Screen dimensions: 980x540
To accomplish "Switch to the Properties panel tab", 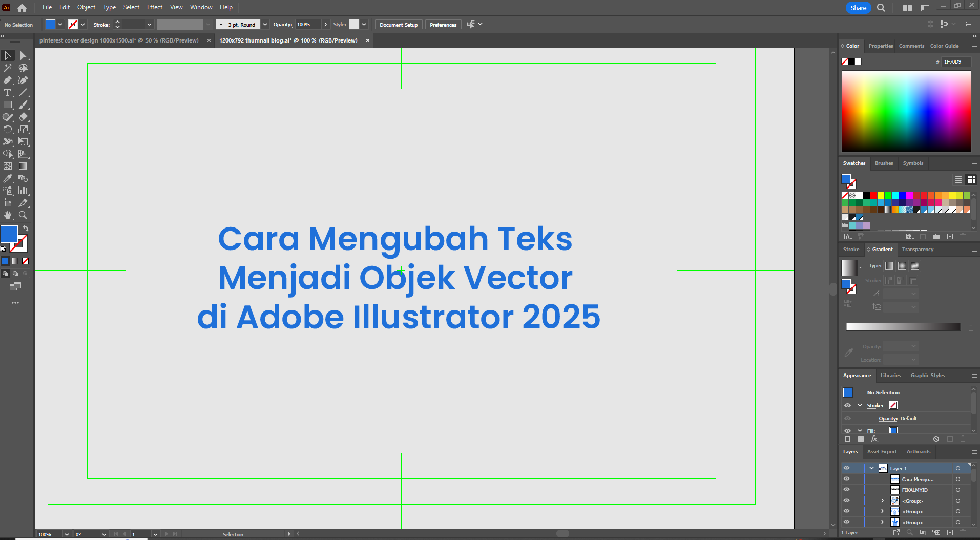I will coord(881,46).
